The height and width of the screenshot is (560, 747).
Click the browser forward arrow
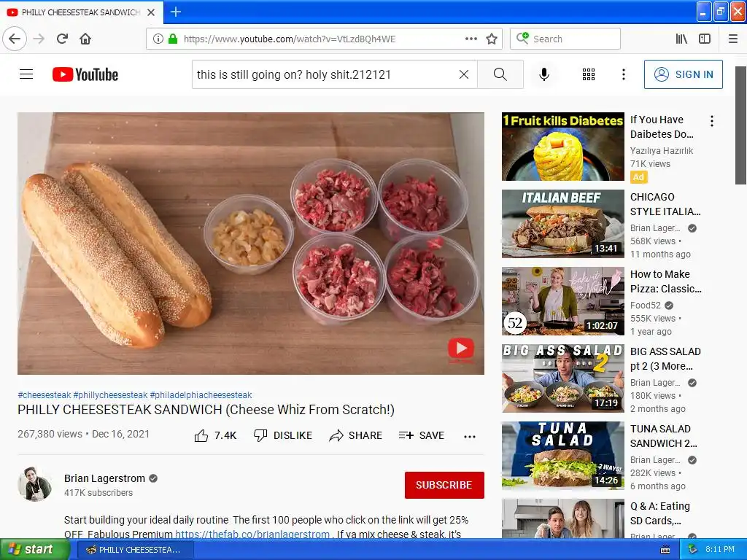tap(39, 39)
